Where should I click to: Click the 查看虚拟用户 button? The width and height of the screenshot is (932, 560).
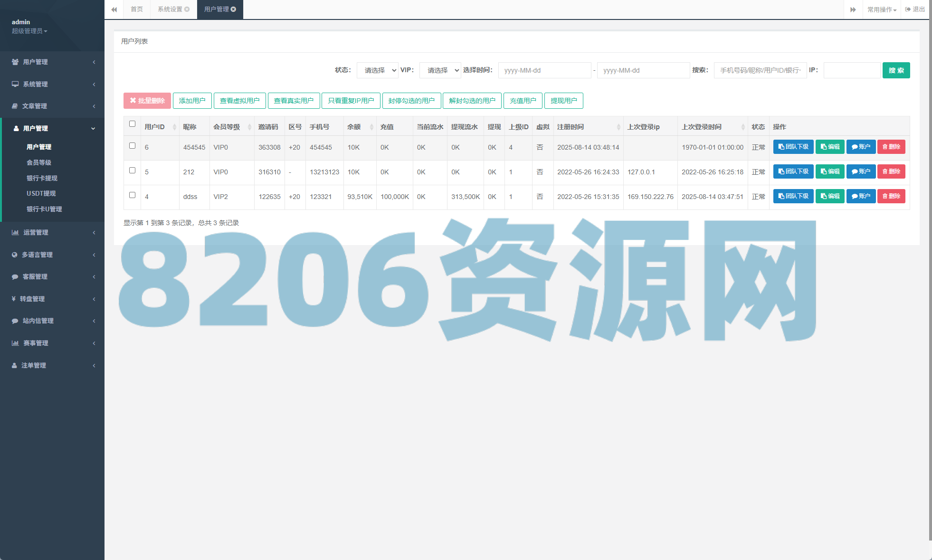point(239,101)
